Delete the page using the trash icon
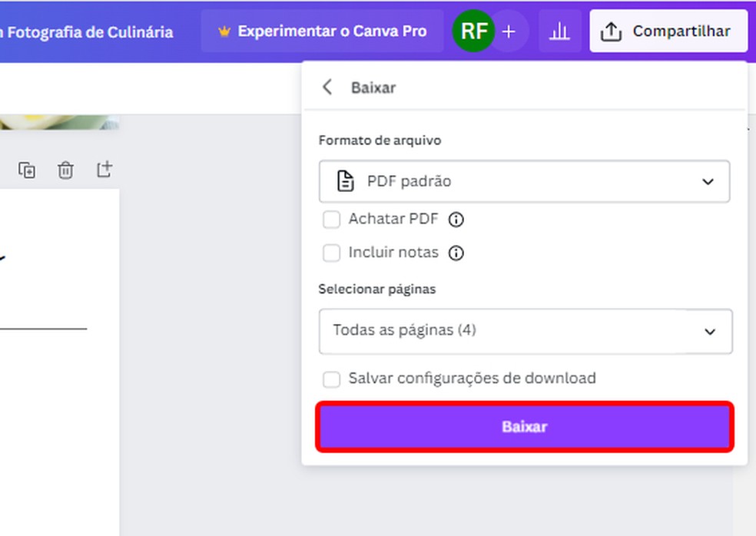 [x=65, y=170]
